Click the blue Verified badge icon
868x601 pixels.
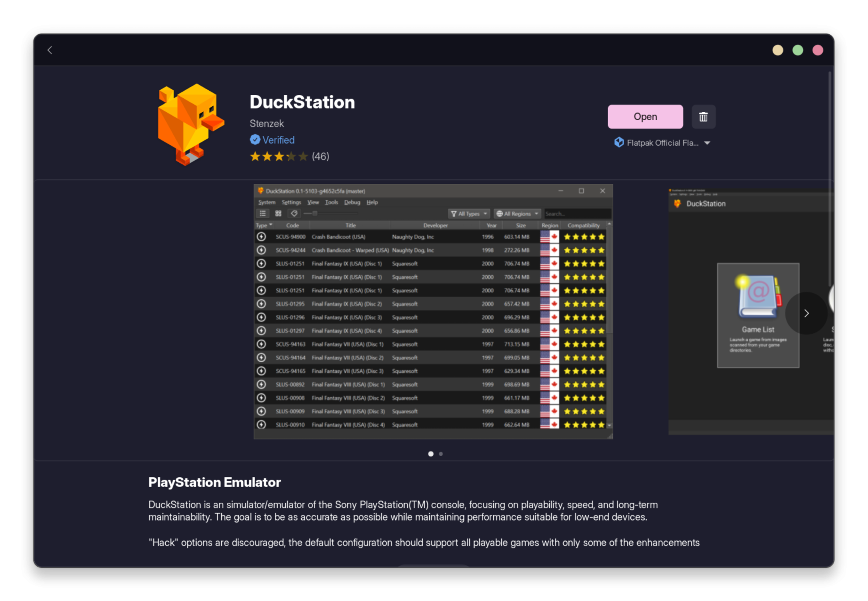[255, 140]
